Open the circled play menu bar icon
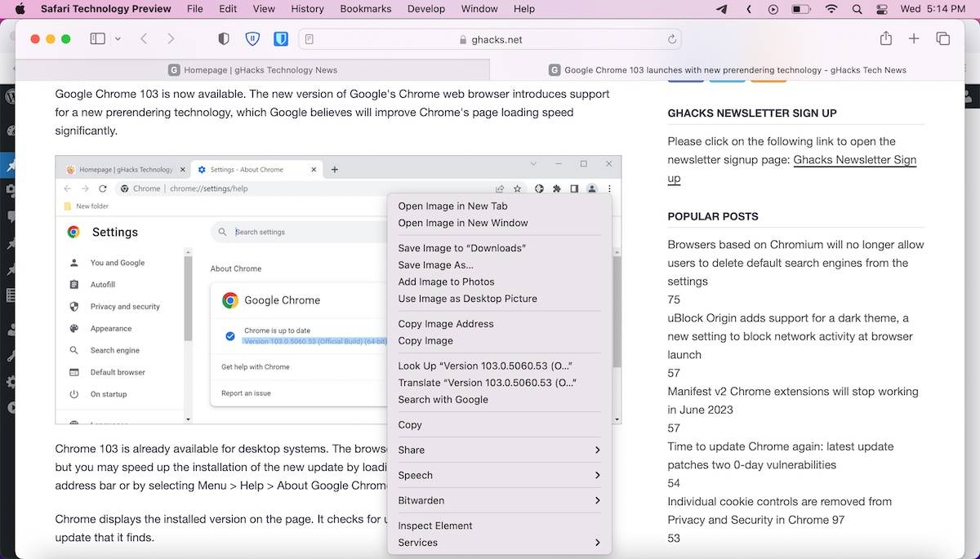980x559 pixels. coord(773,9)
